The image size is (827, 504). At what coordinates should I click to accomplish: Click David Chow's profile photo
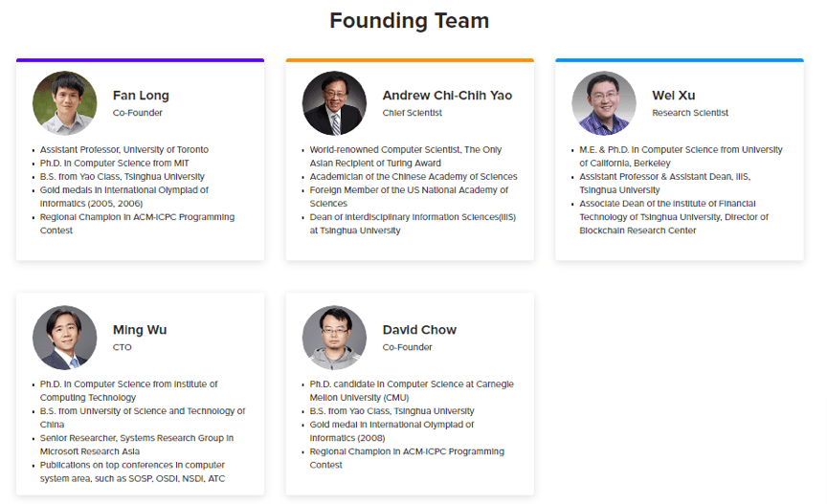[334, 338]
